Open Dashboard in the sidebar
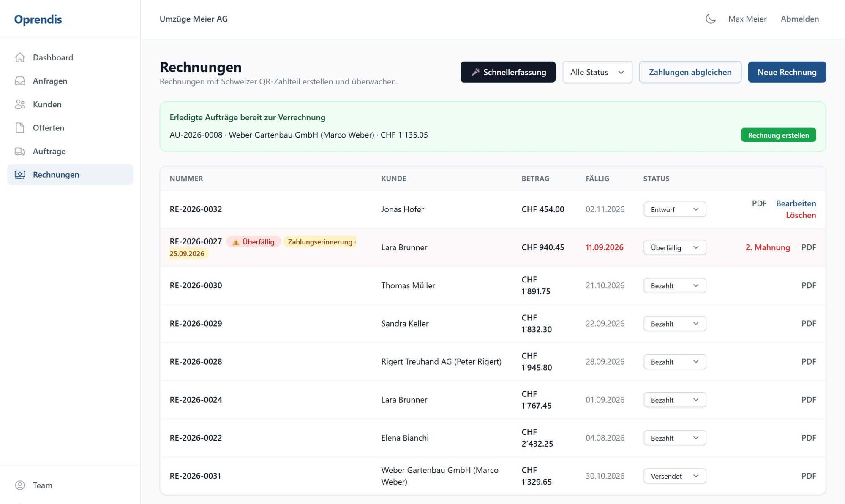 (x=70, y=57)
